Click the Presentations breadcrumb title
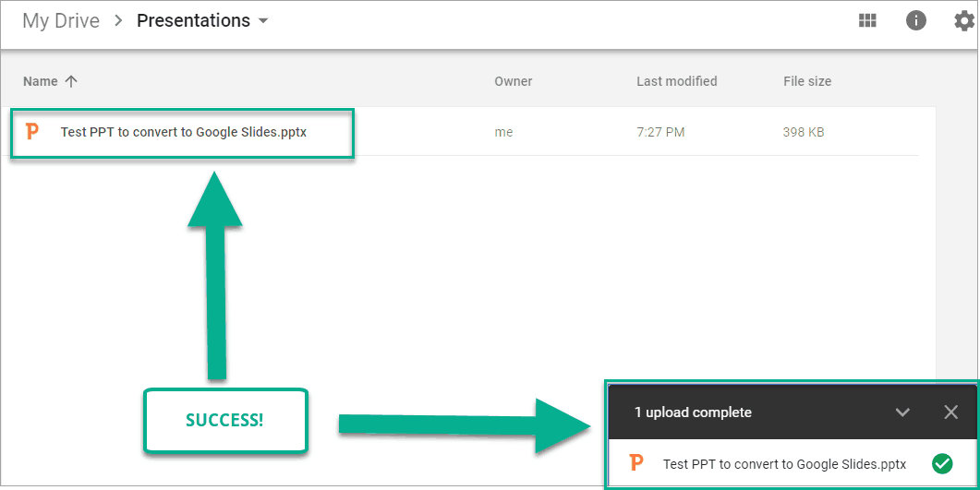This screenshot has height=490, width=980. click(193, 20)
